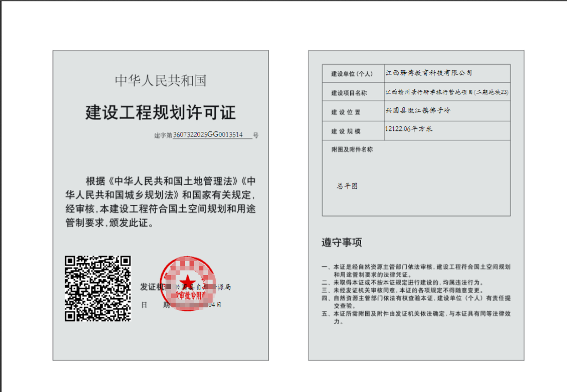Select location value 兴国县潋江镇佛子岭
567x392 pixels.
click(418, 110)
